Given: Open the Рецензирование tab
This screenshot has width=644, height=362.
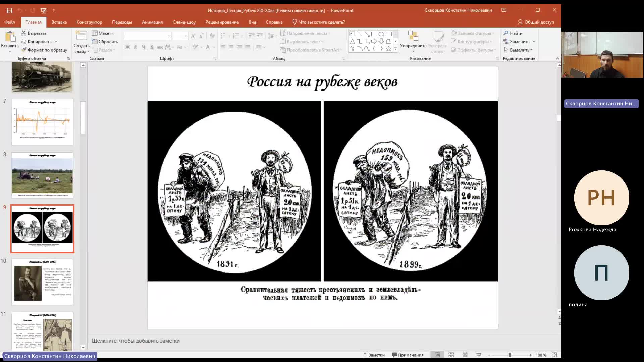Looking at the screenshot, I should (222, 22).
